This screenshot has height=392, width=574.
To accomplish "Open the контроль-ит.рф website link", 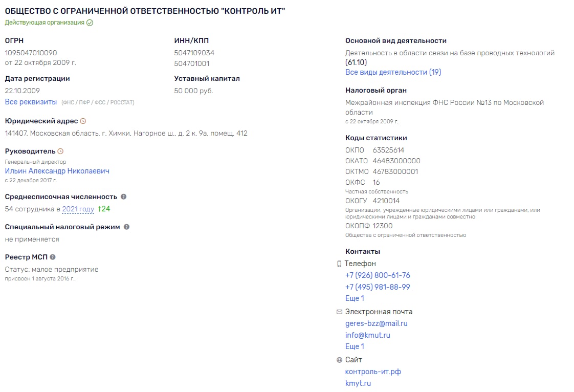I will (x=373, y=372).
